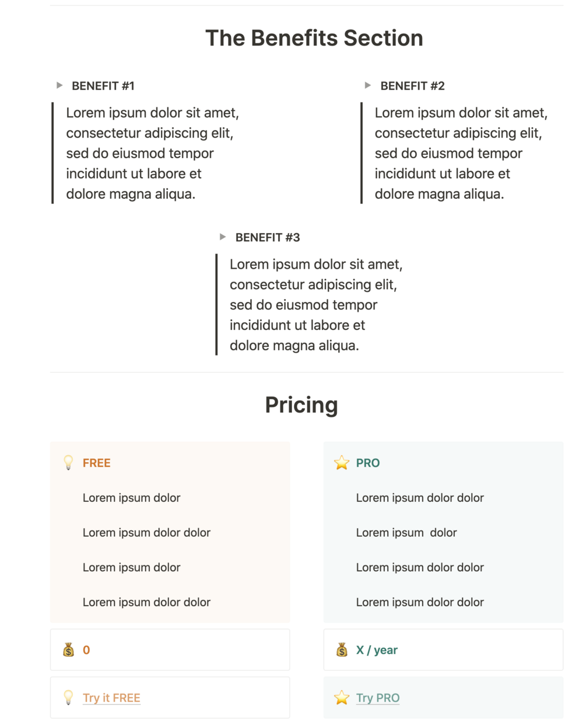Expand the BENEFIT #1 toggle arrow
586x728 pixels.
coord(59,86)
